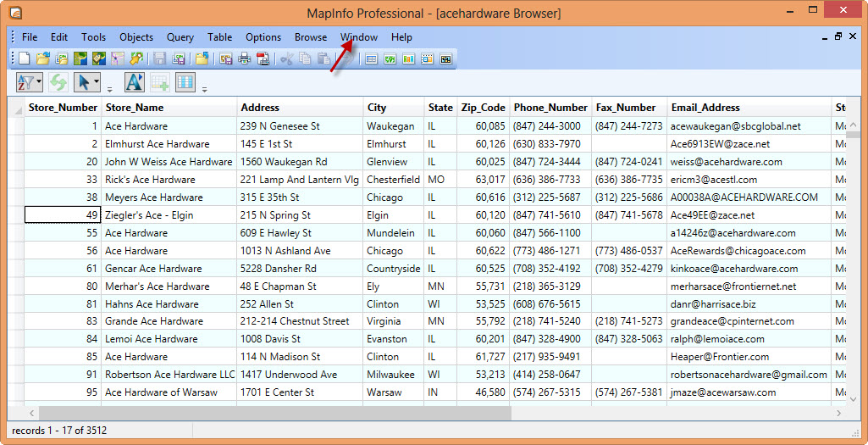
Task: Open a New Layout window icon
Action: (x=428, y=58)
